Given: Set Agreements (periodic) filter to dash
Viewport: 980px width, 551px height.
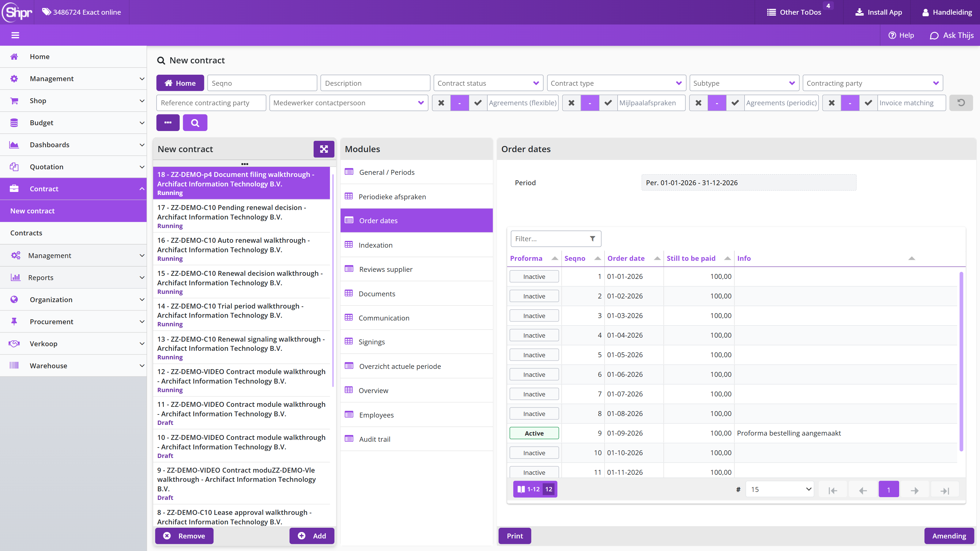Looking at the screenshot, I should (x=717, y=103).
